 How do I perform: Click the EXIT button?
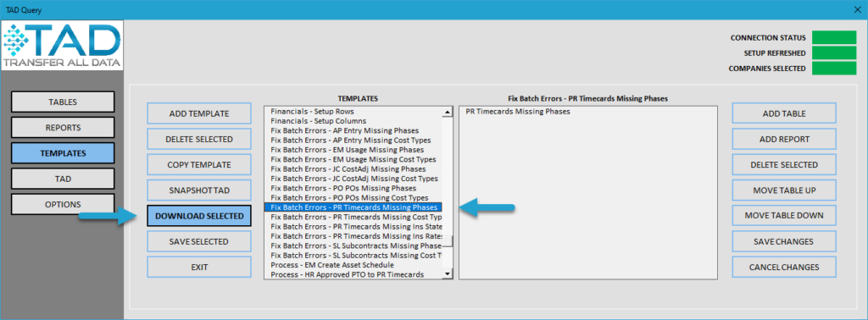pos(198,267)
